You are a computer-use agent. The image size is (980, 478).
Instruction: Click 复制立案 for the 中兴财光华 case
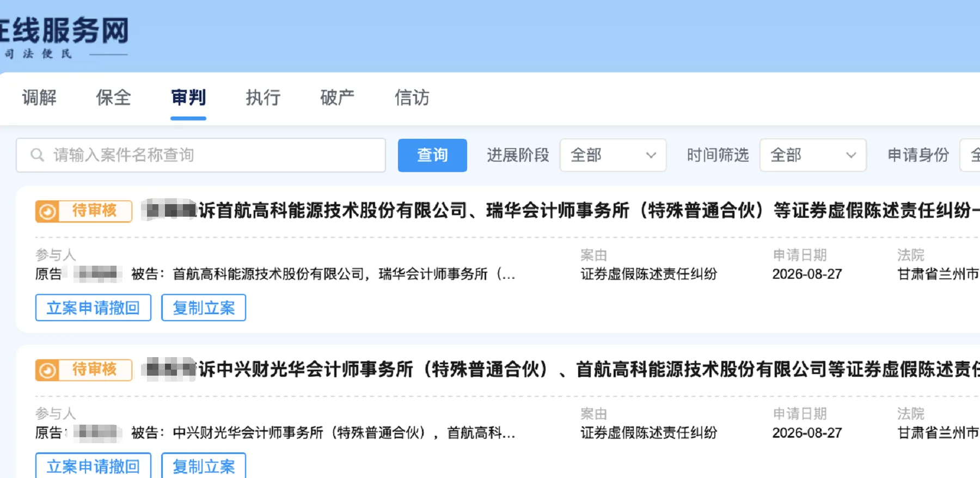(204, 466)
